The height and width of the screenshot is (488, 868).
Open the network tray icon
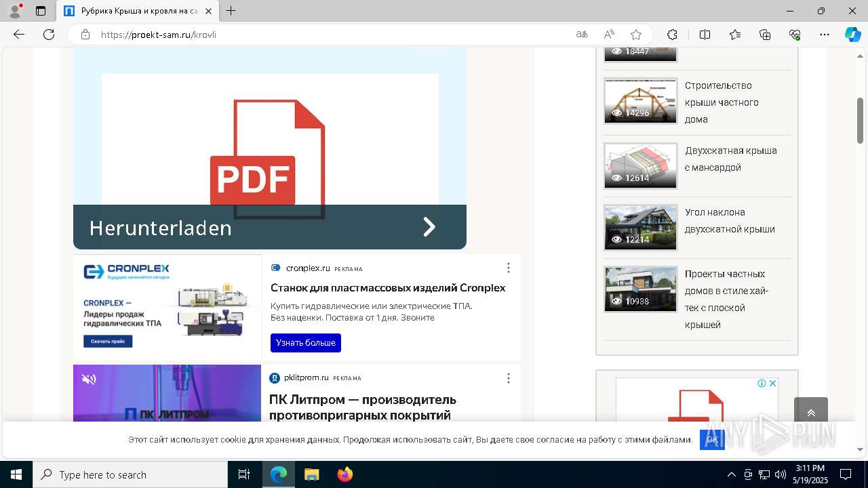(x=764, y=474)
